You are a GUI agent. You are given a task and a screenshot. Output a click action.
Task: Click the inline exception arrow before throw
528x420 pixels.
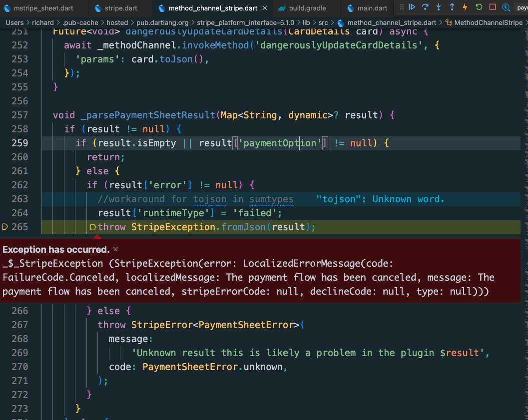(93, 227)
